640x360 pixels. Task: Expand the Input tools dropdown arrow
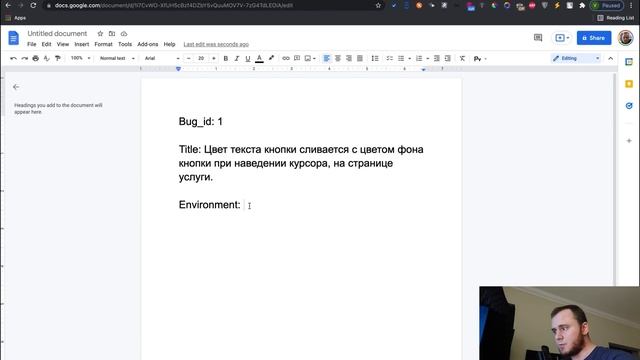pyautogui.click(x=485, y=59)
